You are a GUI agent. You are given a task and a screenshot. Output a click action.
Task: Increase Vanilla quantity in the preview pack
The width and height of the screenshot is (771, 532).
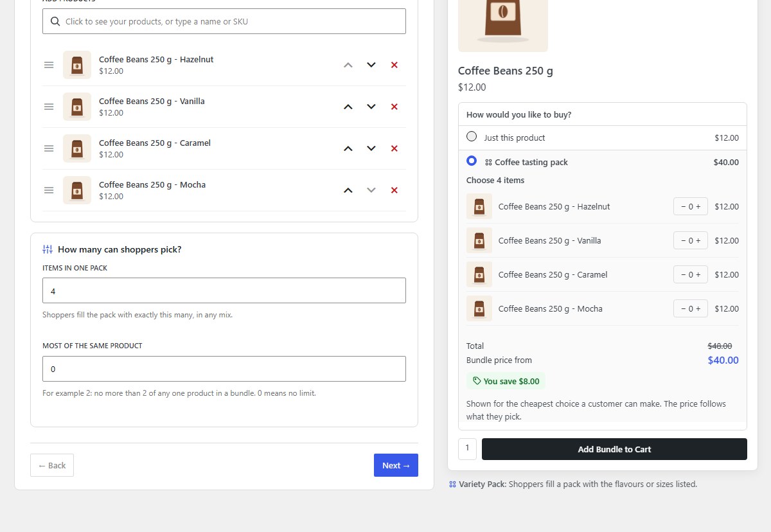click(x=699, y=241)
